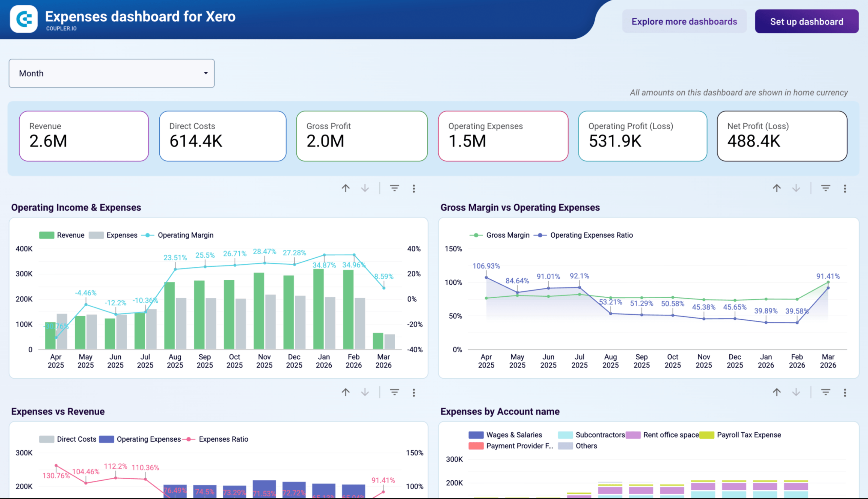
Task: Open the options menu above Expenses vs Revenue
Action: [x=414, y=392]
